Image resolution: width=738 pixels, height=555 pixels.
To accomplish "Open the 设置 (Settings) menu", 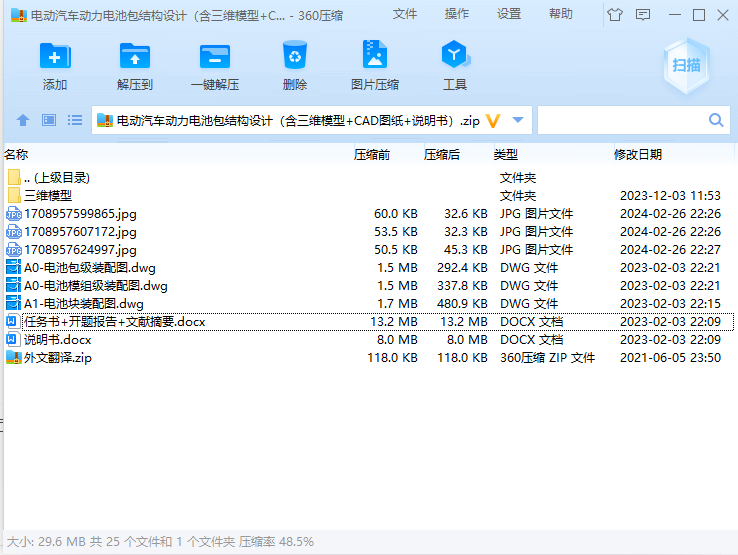I will 509,14.
